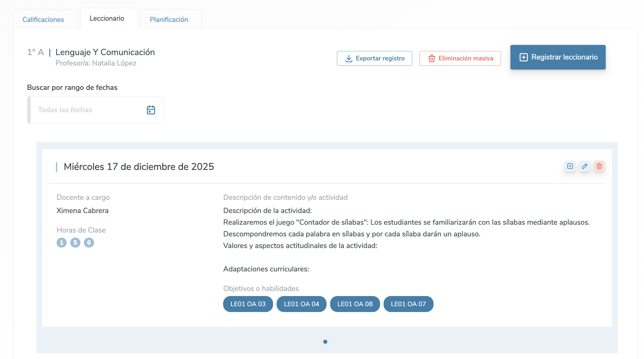Click the LE01 OA 04 objective tag
This screenshot has width=644, height=359.
coord(301,304)
